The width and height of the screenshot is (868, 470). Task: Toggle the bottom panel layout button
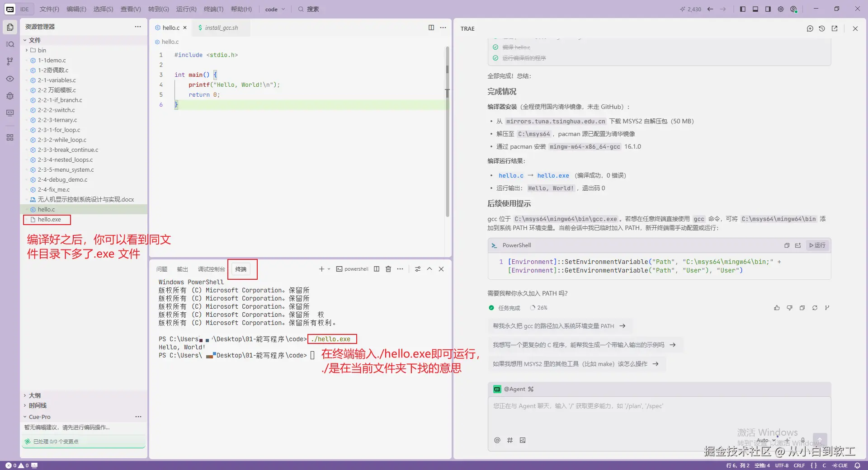click(x=755, y=9)
